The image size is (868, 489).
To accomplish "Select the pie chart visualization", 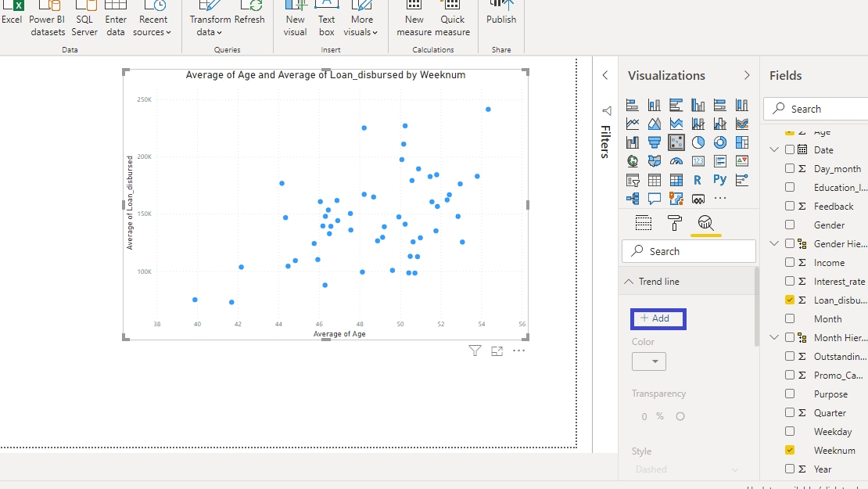I will (x=698, y=142).
